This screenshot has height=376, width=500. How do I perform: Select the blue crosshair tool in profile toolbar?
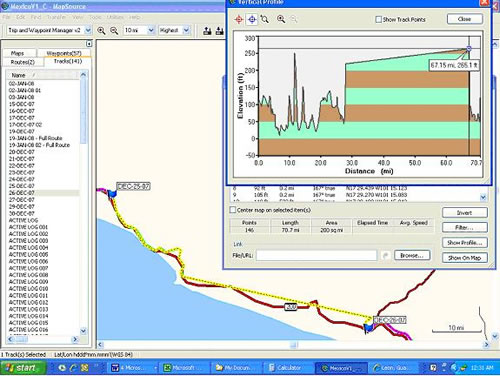coord(252,19)
